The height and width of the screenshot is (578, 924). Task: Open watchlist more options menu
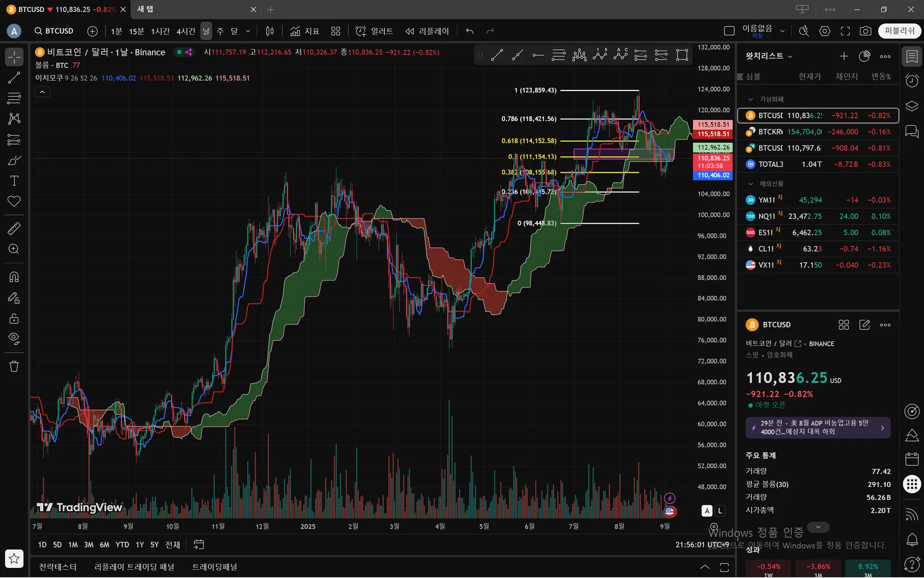pos(885,56)
